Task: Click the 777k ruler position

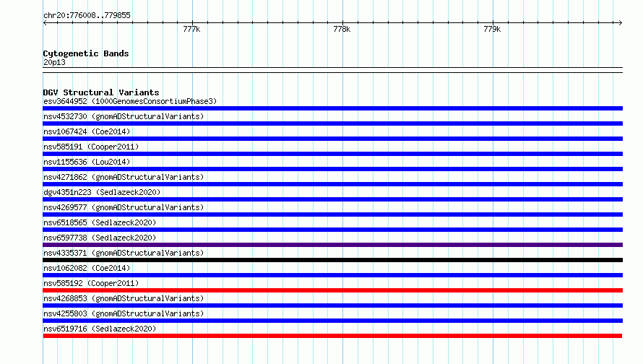Action: click(x=191, y=29)
